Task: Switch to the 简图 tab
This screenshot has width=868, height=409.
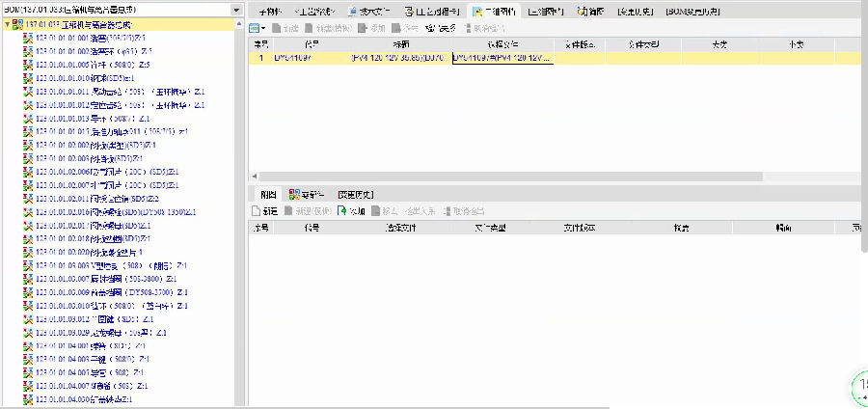Action: tap(590, 11)
